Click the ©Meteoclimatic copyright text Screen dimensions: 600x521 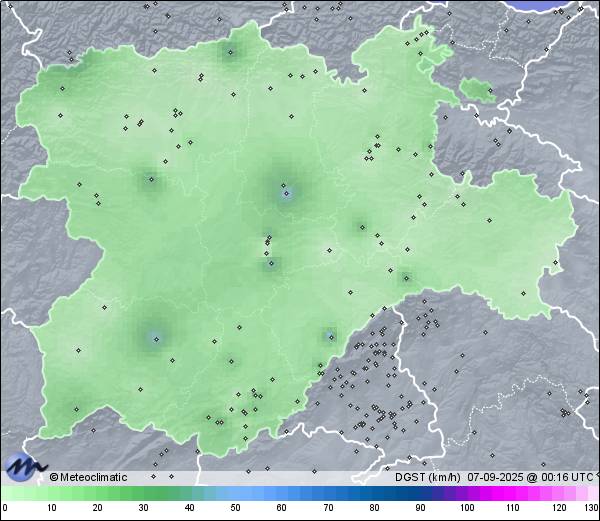[x=88, y=477]
